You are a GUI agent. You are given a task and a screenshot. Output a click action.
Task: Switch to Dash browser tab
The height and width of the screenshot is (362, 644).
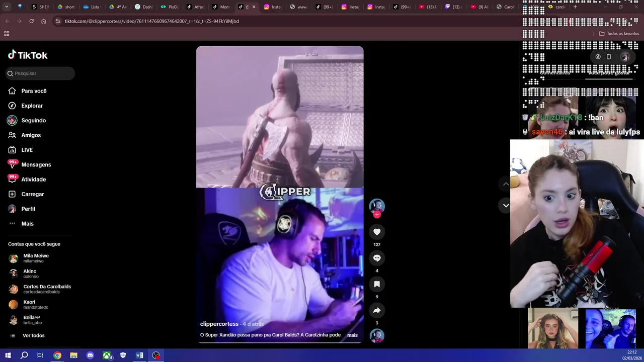click(x=144, y=7)
